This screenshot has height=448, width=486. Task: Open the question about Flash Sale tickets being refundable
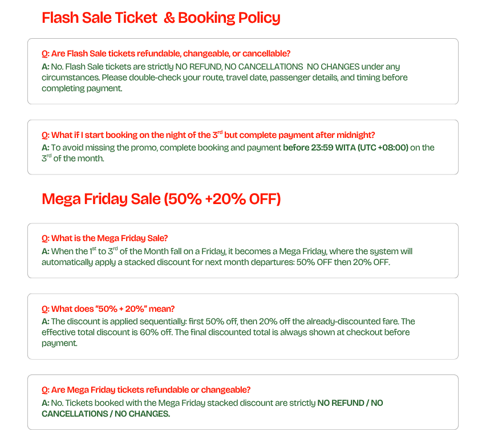(166, 54)
